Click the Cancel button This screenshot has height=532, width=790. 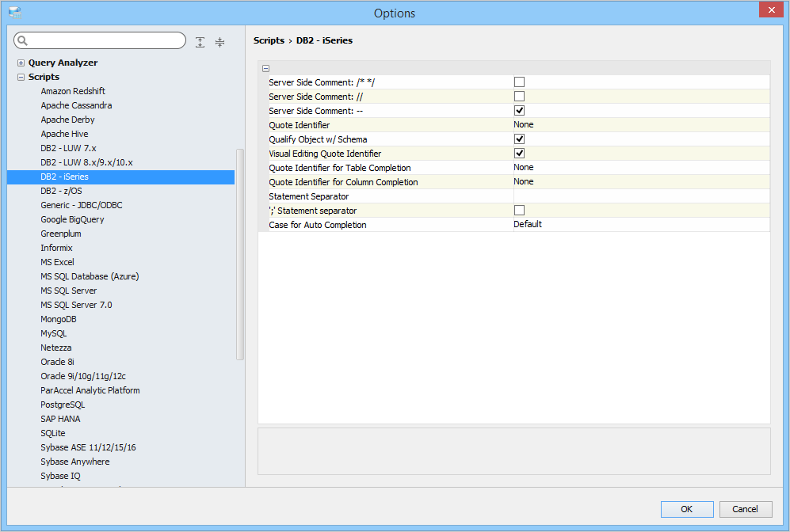[x=745, y=509]
